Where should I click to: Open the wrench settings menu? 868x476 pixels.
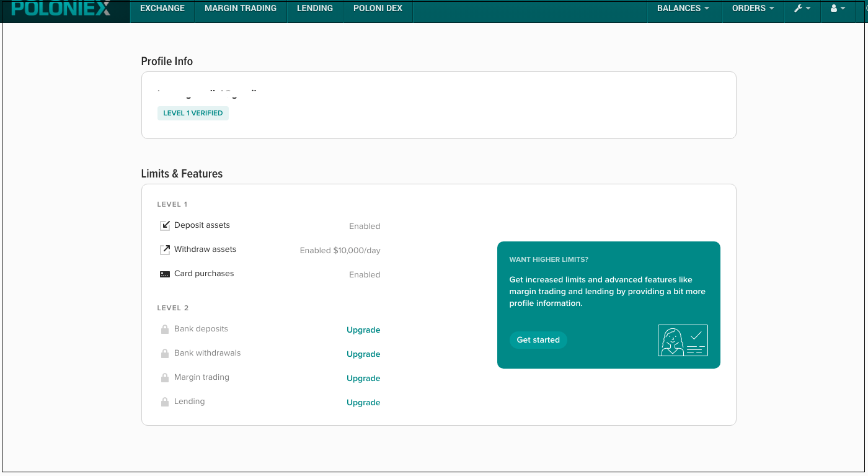[x=802, y=9]
